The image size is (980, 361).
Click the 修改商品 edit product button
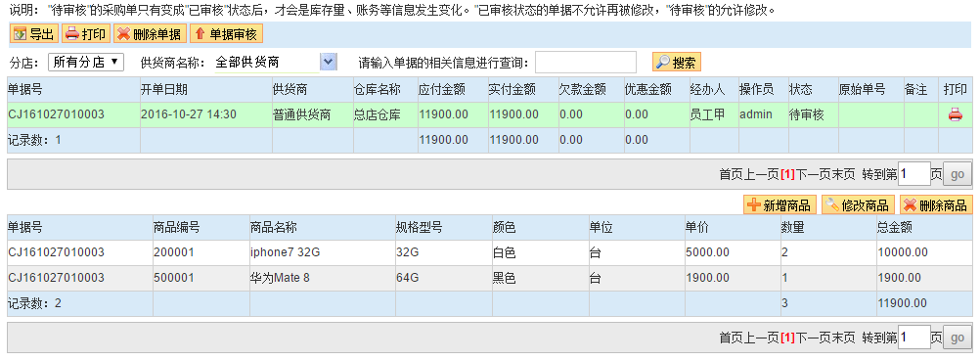858,205
